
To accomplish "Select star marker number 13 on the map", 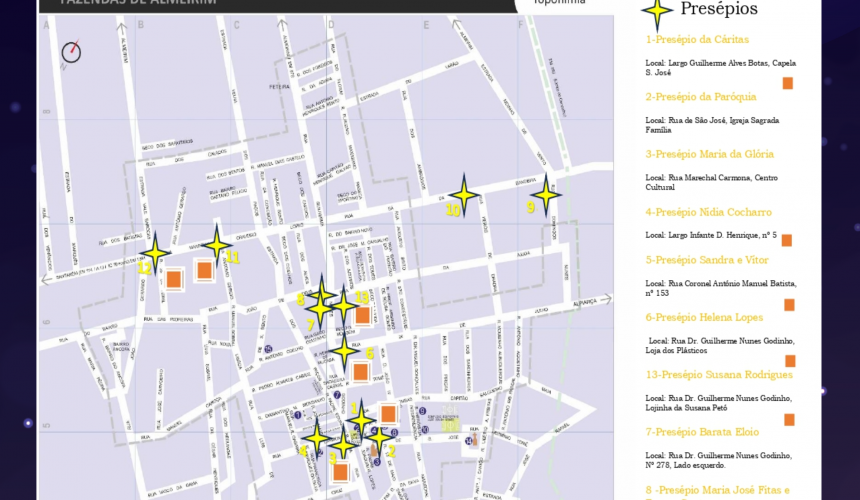I will tap(343, 305).
